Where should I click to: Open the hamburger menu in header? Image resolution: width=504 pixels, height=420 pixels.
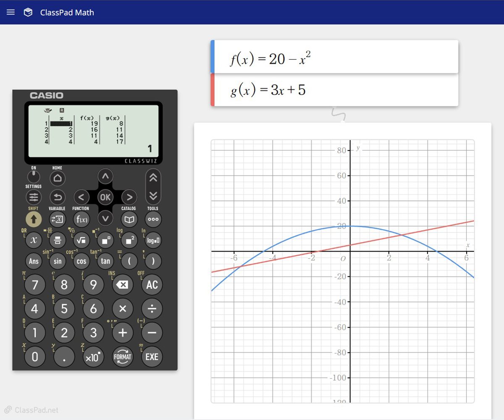[10, 12]
